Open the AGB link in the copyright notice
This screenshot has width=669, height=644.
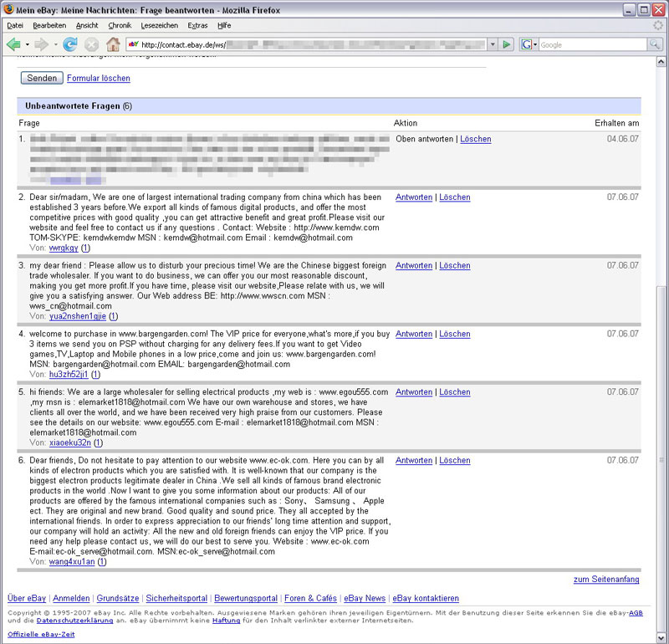coord(636,613)
